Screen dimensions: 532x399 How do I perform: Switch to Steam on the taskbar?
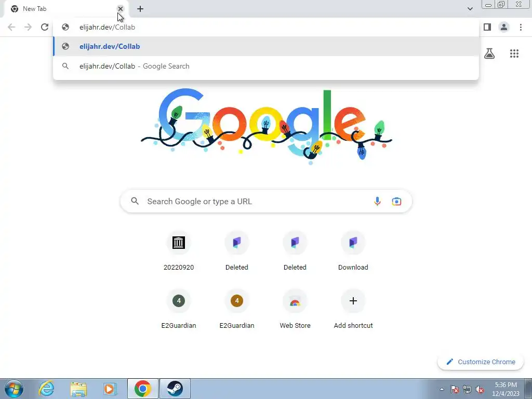175,389
